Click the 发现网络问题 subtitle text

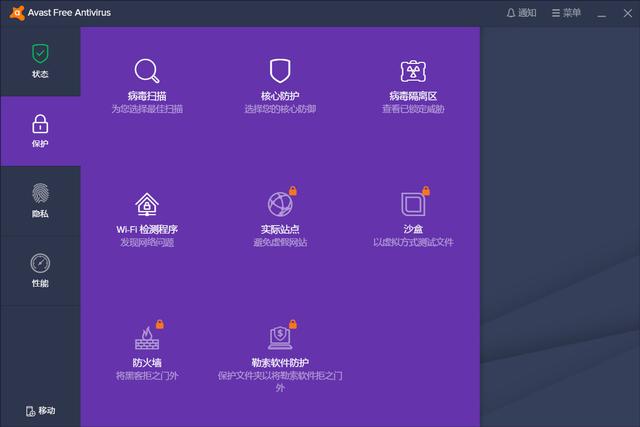(147, 242)
